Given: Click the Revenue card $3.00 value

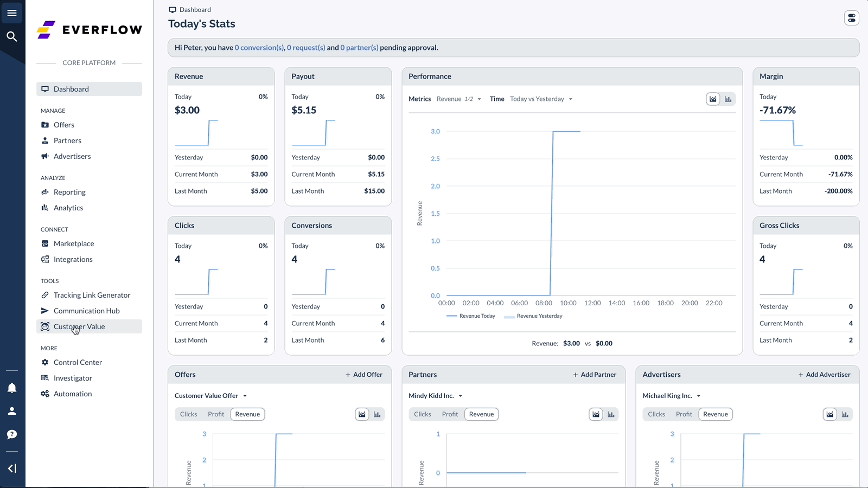Looking at the screenshot, I should pos(187,110).
